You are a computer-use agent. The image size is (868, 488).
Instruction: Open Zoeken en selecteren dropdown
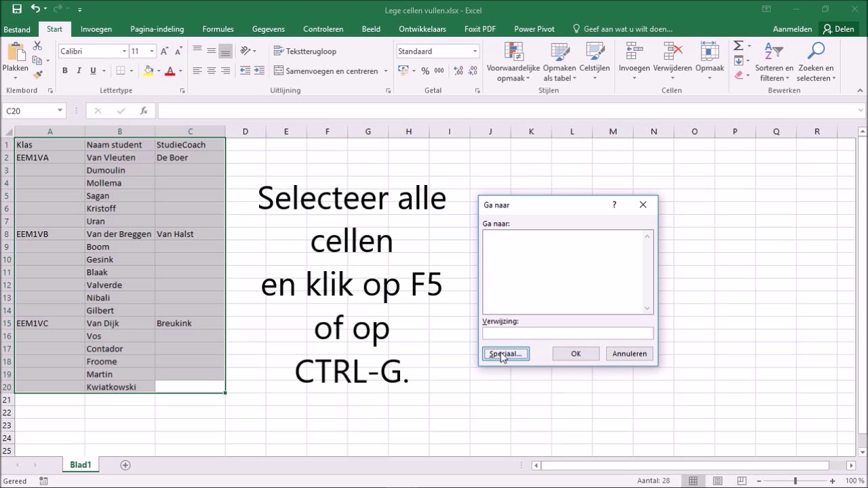pyautogui.click(x=816, y=62)
